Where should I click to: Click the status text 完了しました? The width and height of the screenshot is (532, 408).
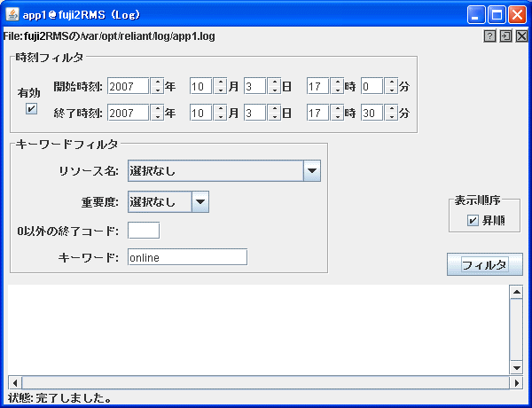pyautogui.click(x=74, y=398)
